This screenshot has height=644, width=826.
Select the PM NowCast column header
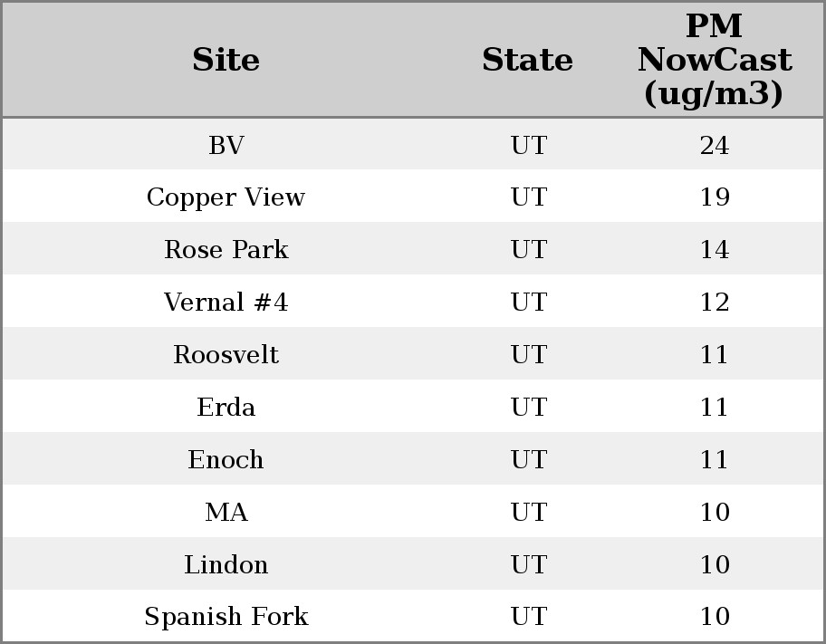(714, 60)
